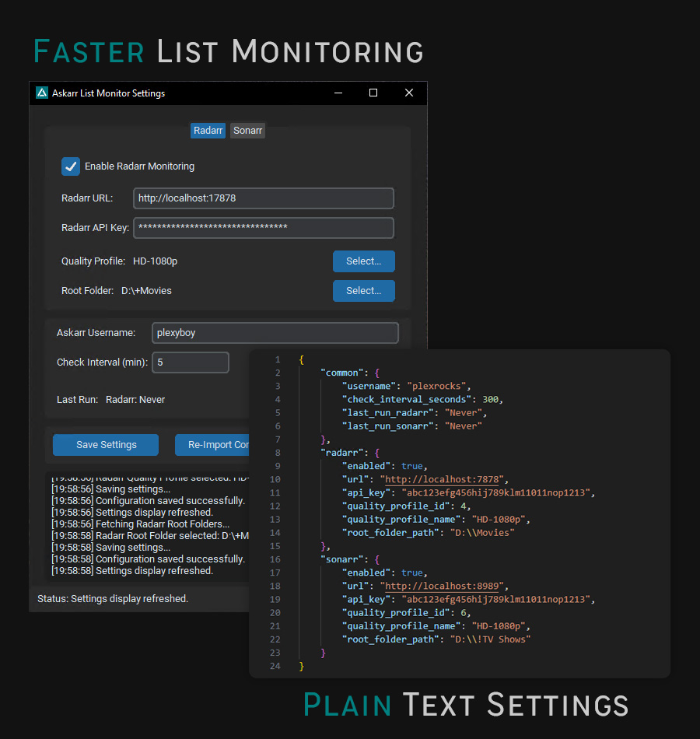The image size is (700, 739).
Task: Select log line 'Radarr Root Folder selected'
Action: click(150, 536)
